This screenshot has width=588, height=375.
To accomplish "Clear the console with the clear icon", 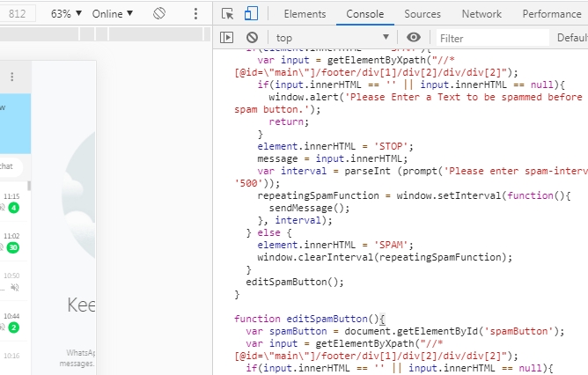I will tap(252, 38).
